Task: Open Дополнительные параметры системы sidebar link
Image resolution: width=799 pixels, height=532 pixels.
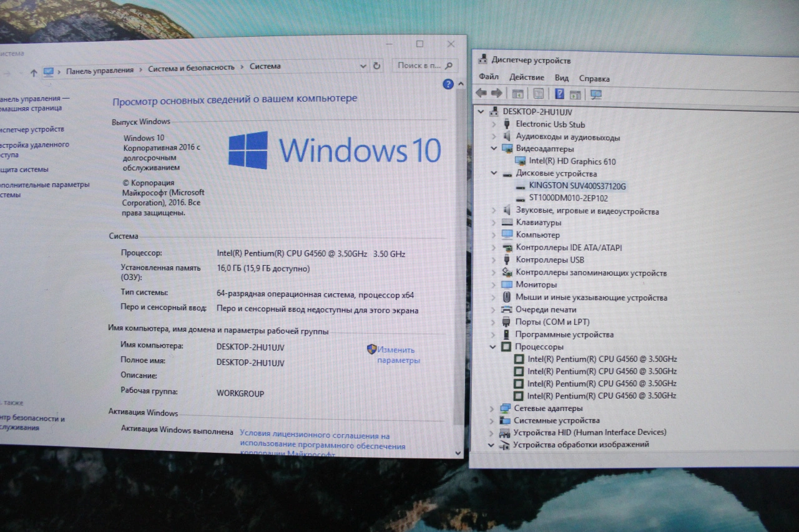Action: pyautogui.click(x=44, y=190)
